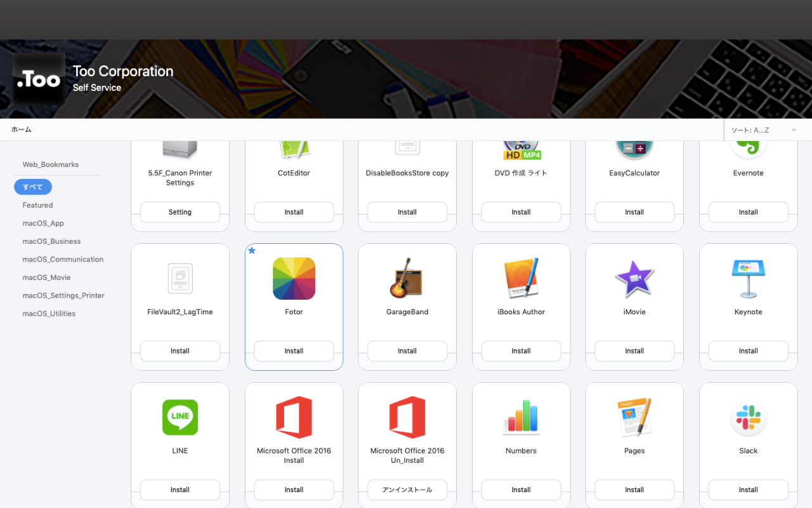Viewport: 812px width, 508px height.
Task: Open the macOS_Utilities category
Action: [x=49, y=314]
